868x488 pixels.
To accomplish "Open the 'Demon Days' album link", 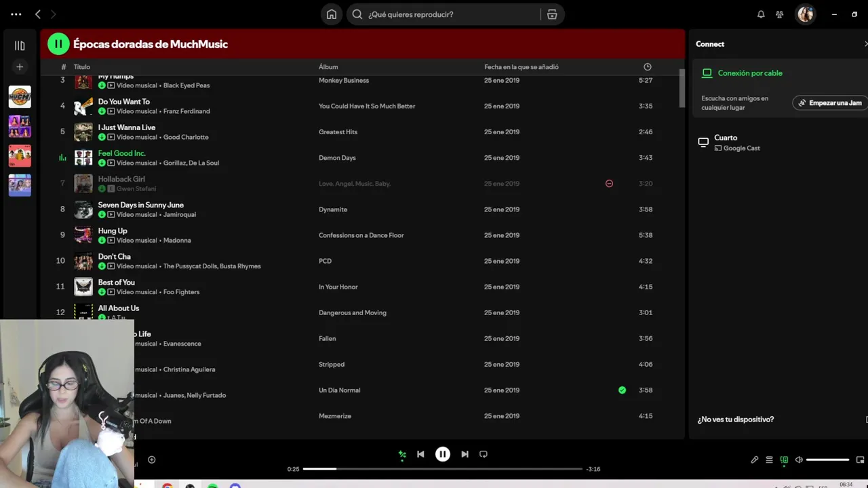I will (x=337, y=158).
